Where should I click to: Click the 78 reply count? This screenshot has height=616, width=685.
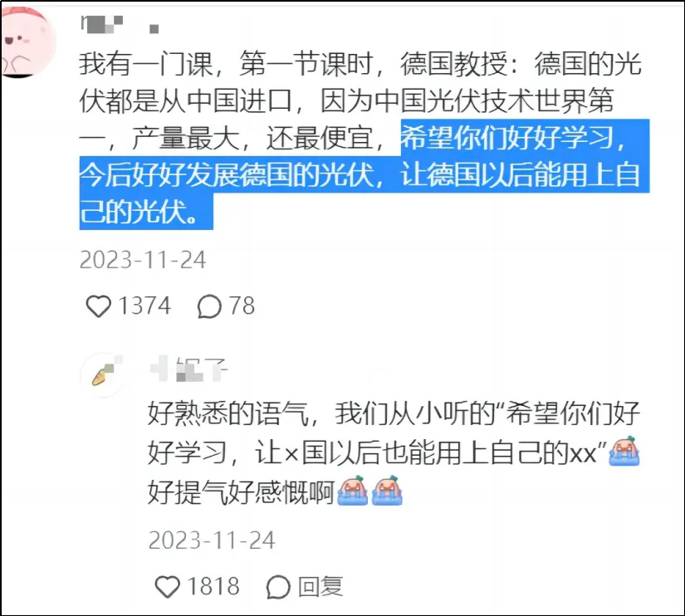242,306
